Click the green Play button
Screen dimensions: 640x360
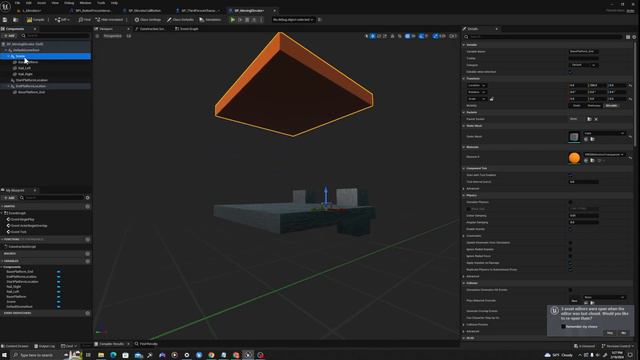coord(233,20)
